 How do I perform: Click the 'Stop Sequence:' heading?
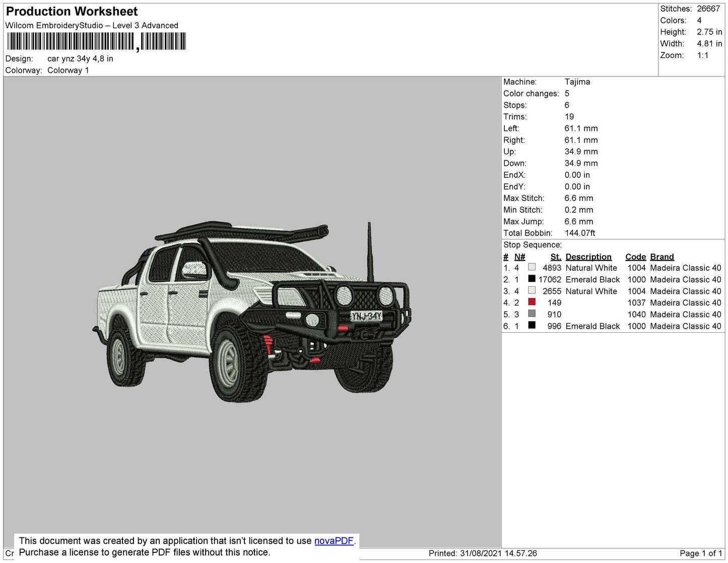[x=533, y=244]
